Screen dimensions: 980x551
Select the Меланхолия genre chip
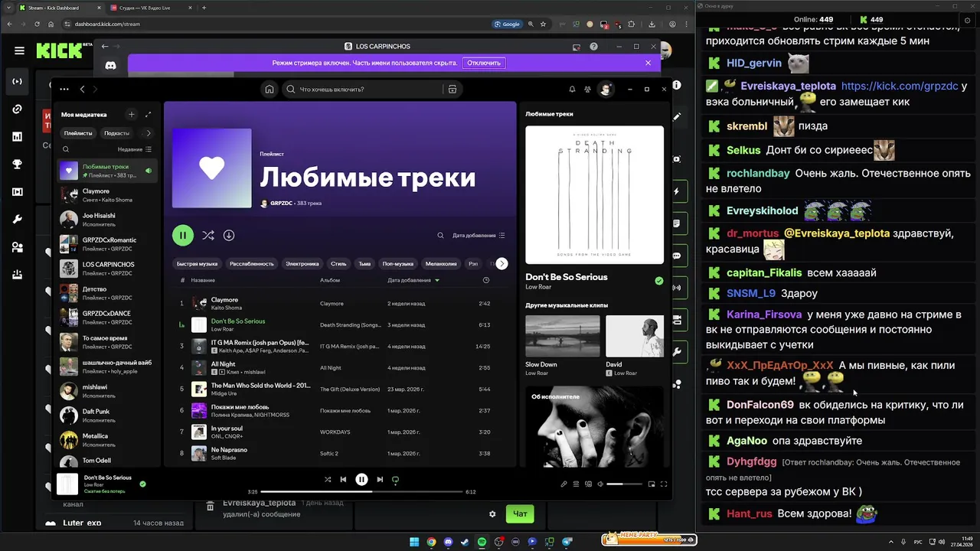441,264
